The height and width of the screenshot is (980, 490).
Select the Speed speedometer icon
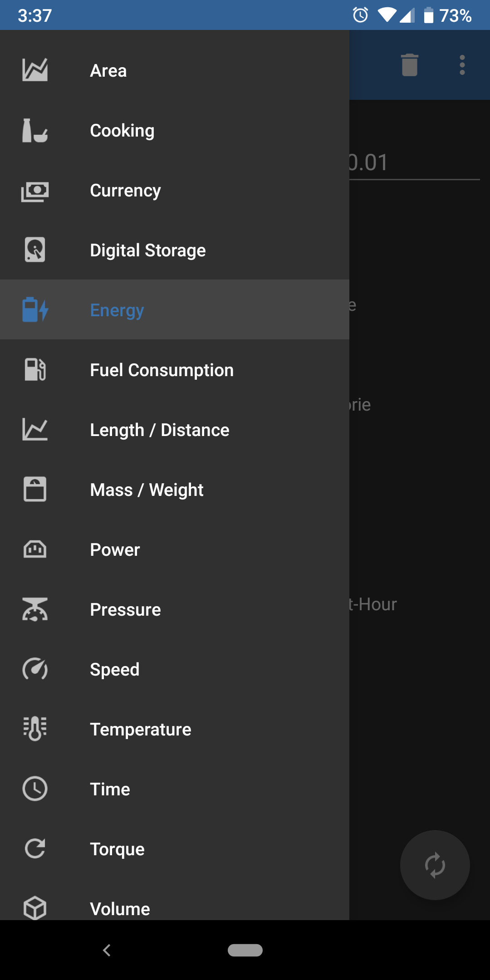[35, 669]
